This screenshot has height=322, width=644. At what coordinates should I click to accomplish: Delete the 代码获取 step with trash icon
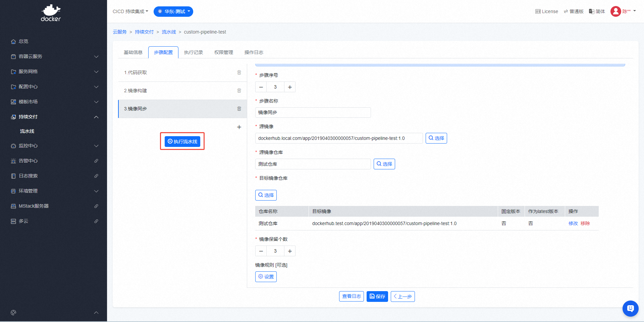pyautogui.click(x=239, y=72)
